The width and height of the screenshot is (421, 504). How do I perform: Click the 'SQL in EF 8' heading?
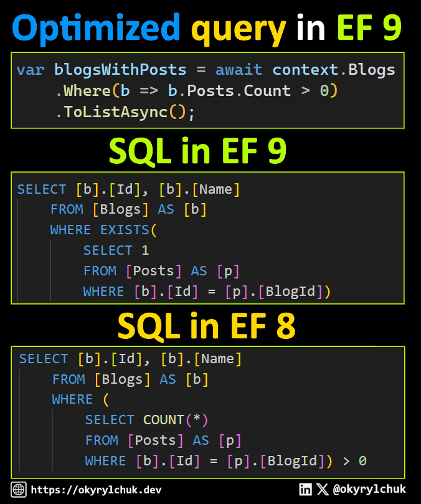pyautogui.click(x=207, y=326)
